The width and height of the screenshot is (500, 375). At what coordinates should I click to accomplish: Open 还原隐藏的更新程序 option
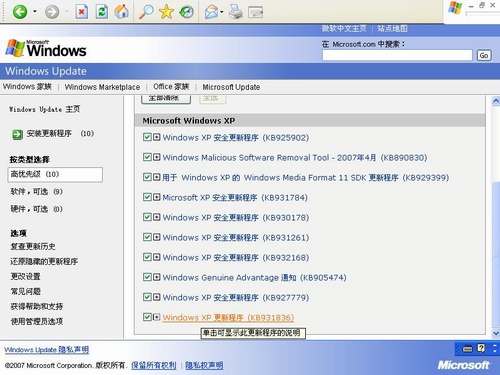(x=44, y=261)
